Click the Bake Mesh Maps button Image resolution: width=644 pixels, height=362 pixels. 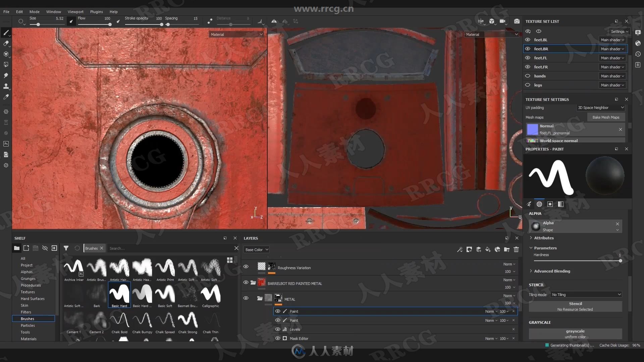coord(605,117)
